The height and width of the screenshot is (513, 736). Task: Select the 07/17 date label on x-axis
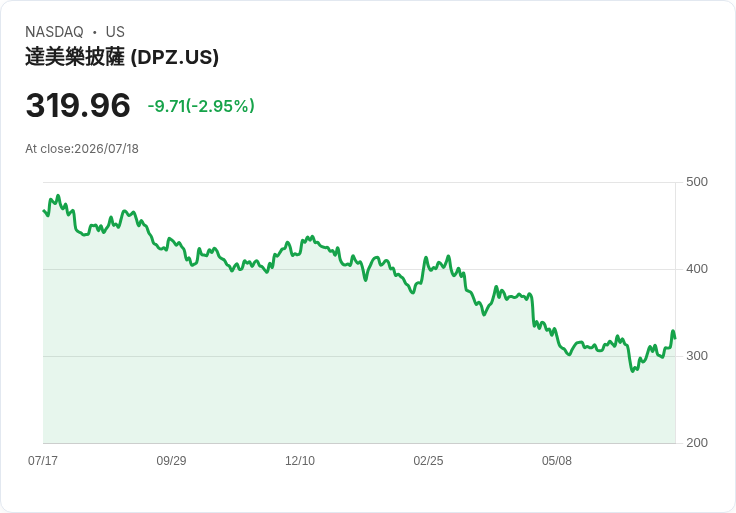coord(43,461)
